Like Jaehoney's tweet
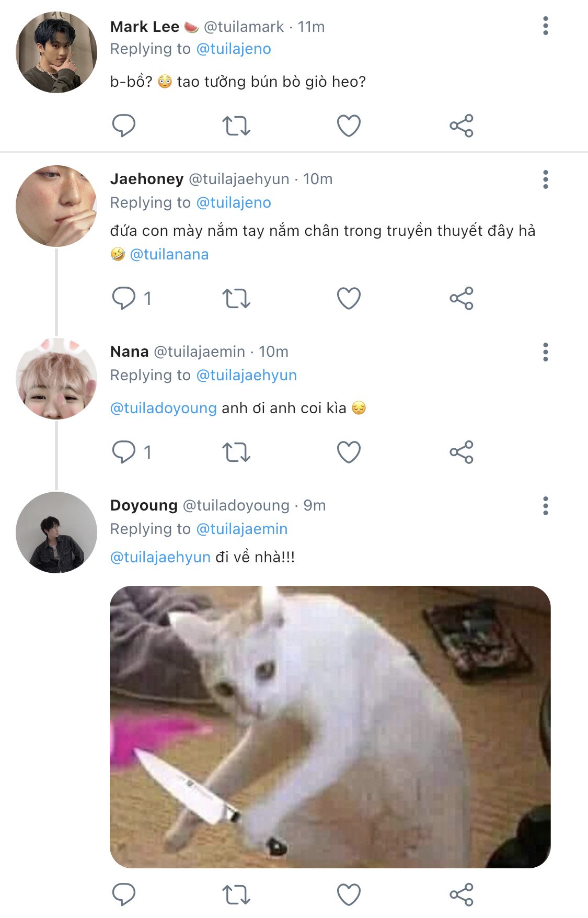Image resolution: width=588 pixels, height=918 pixels. [349, 298]
